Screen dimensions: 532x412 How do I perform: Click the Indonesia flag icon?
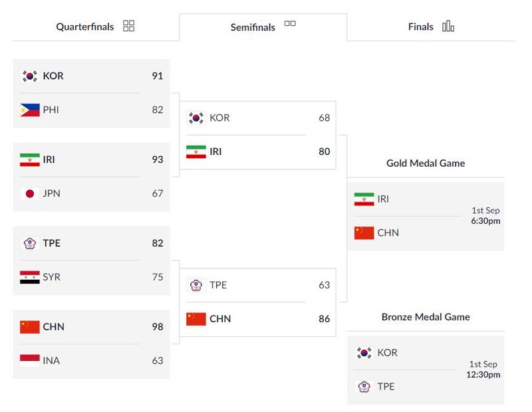pyautogui.click(x=30, y=361)
